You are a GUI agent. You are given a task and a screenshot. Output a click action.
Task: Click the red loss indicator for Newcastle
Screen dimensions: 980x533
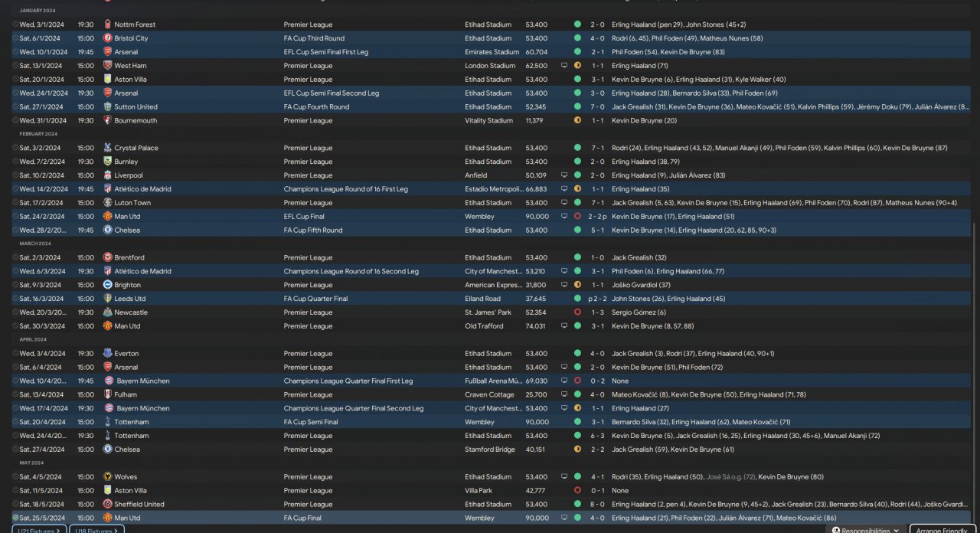pos(577,312)
